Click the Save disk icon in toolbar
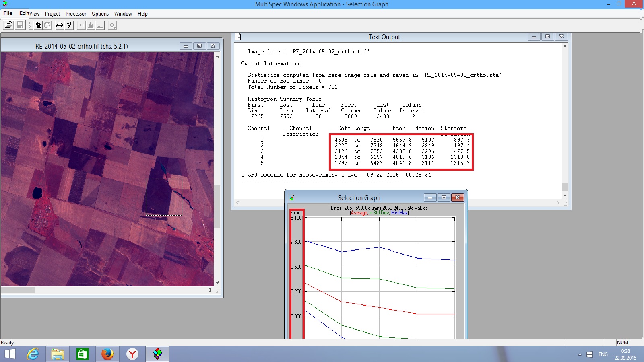Screen dimensions: 644x362 click(19, 25)
